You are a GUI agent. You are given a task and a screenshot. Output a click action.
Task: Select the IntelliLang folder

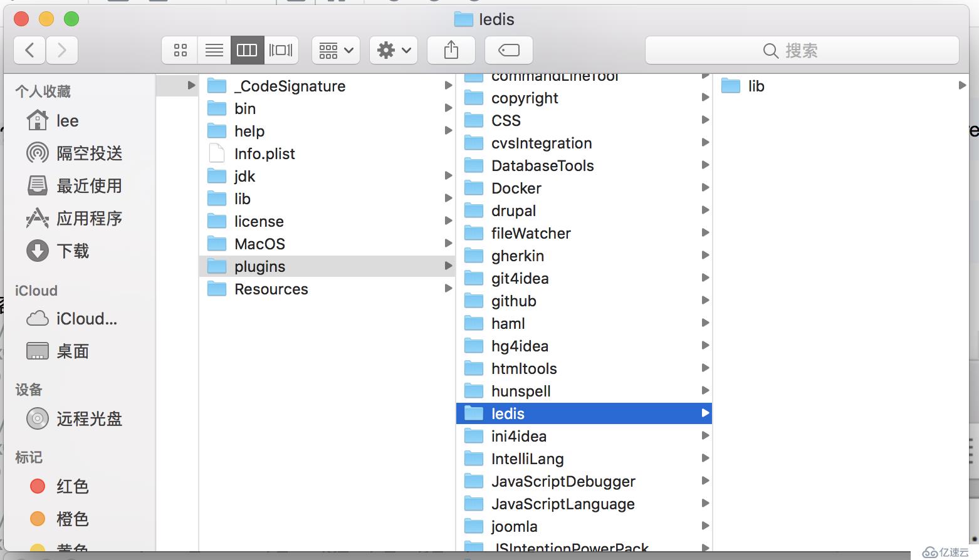pyautogui.click(x=584, y=459)
